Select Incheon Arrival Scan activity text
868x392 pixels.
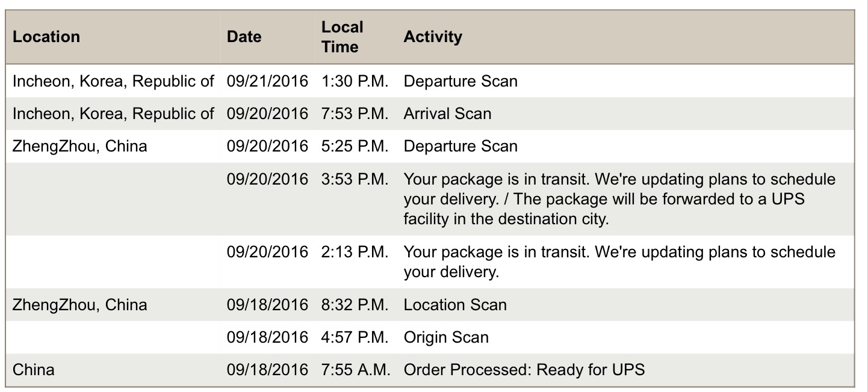447,114
